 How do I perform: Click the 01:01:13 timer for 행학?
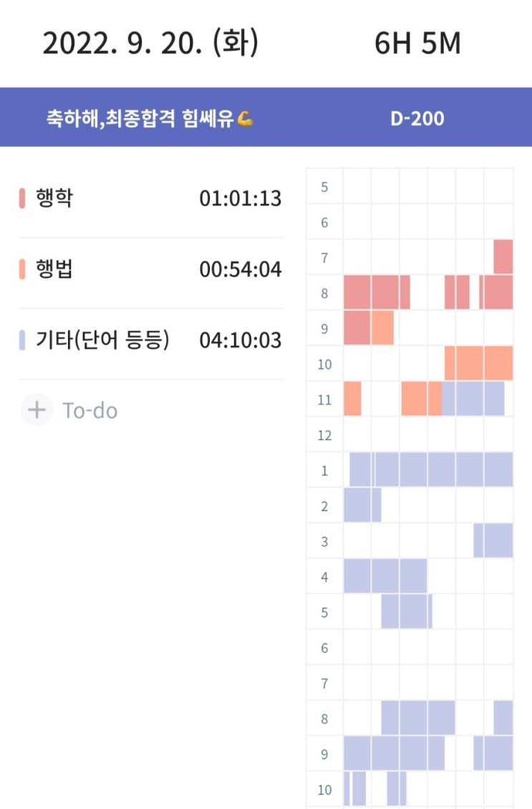tap(240, 199)
